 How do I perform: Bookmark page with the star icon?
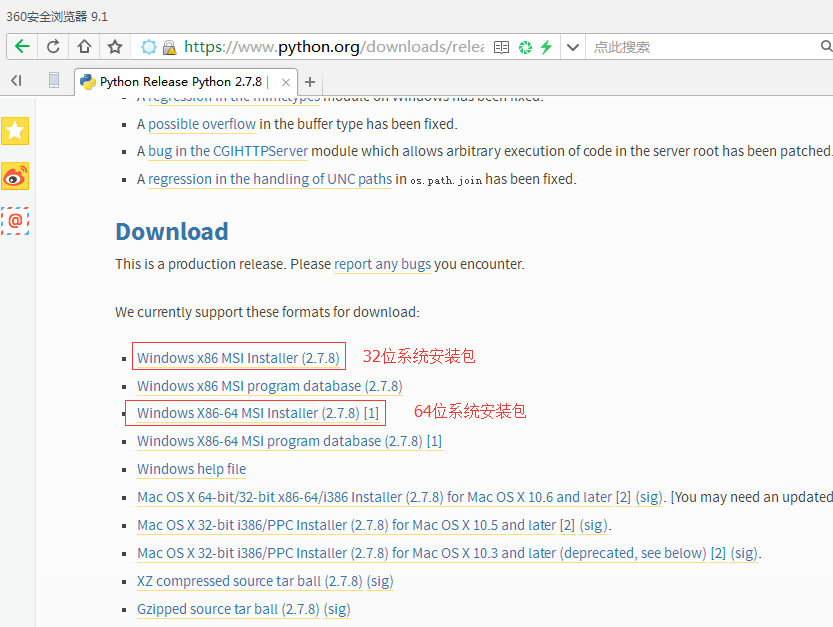115,47
